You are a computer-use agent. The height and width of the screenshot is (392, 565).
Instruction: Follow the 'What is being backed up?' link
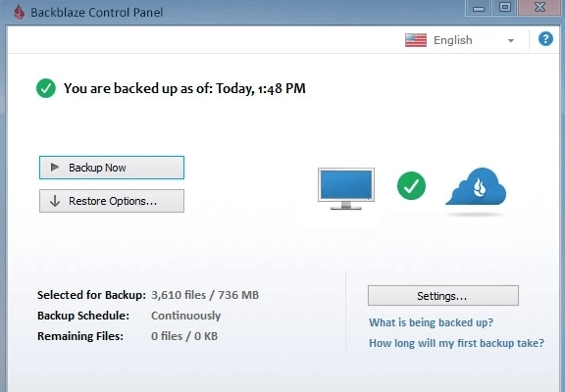pyautogui.click(x=431, y=322)
